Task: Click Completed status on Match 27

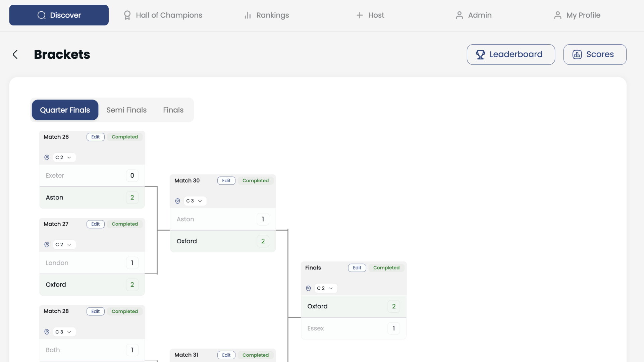Action: pos(125,224)
